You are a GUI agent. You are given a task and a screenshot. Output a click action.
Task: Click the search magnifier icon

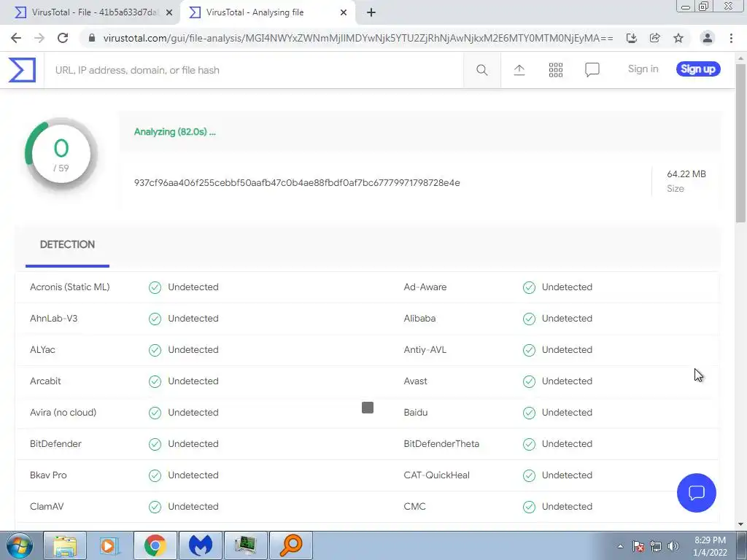click(481, 70)
